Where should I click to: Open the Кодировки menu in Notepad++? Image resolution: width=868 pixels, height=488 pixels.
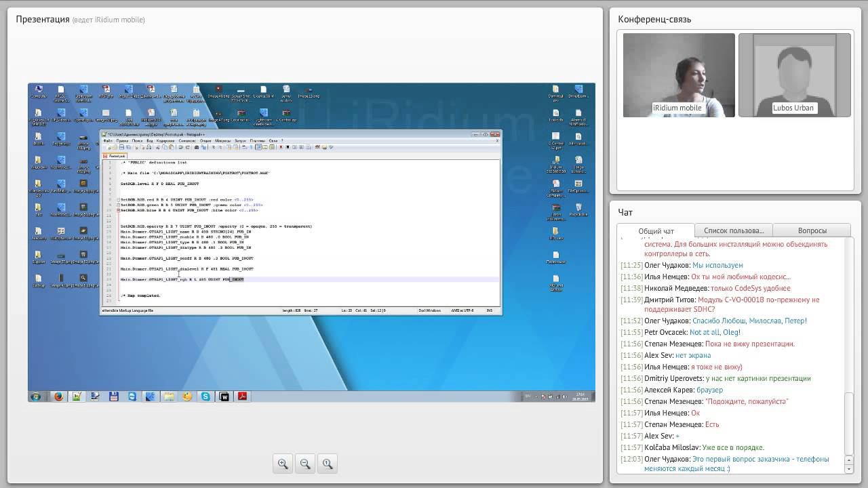(165, 141)
